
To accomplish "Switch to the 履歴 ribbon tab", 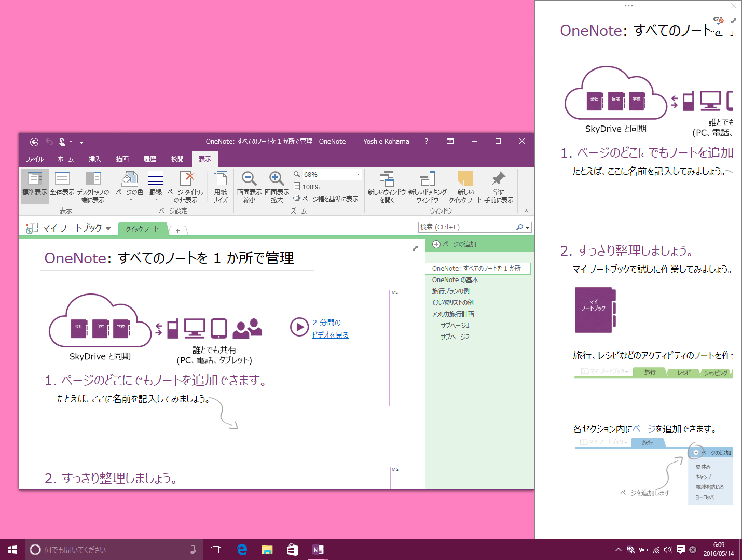I will [150, 159].
